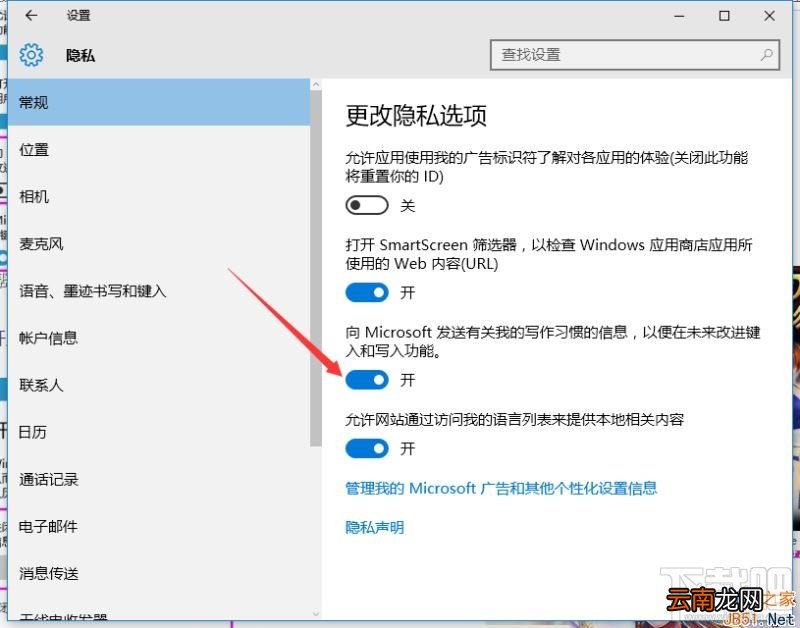Focus the 查找设置 search field
The height and width of the screenshot is (628, 800).
635,55
